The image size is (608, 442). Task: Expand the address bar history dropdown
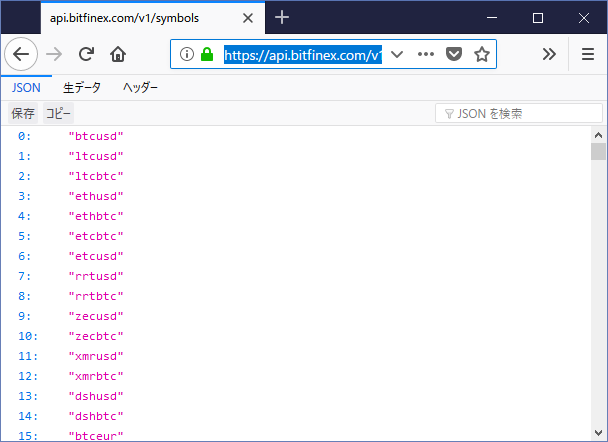pos(397,54)
